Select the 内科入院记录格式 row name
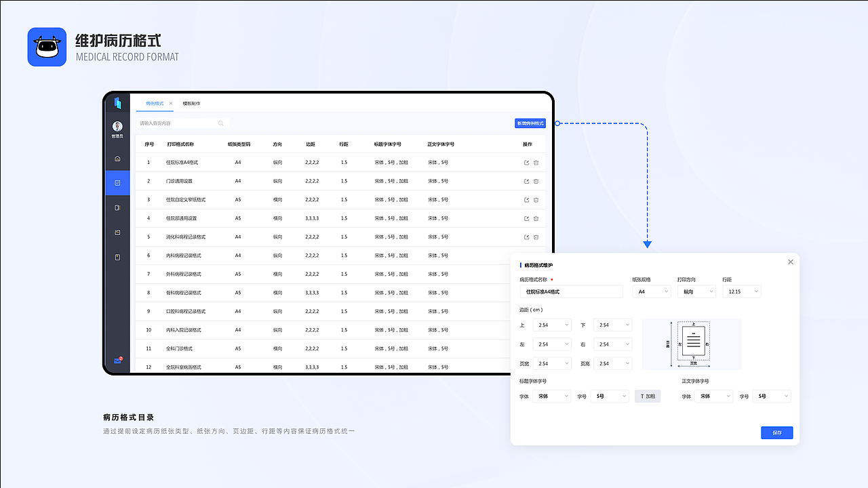 tap(184, 330)
